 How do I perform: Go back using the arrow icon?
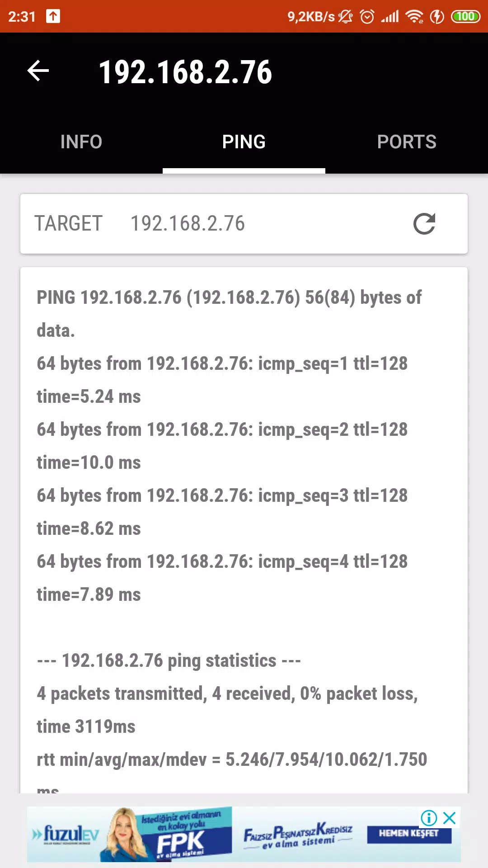pyautogui.click(x=38, y=71)
